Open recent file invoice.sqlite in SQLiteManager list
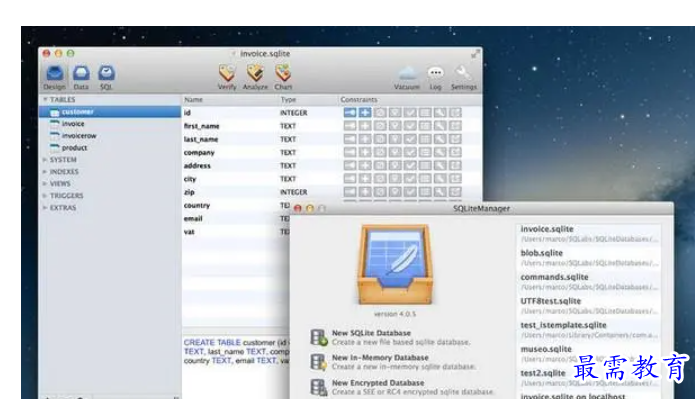Image resolution: width=695 pixels, height=399 pixels. (x=589, y=234)
